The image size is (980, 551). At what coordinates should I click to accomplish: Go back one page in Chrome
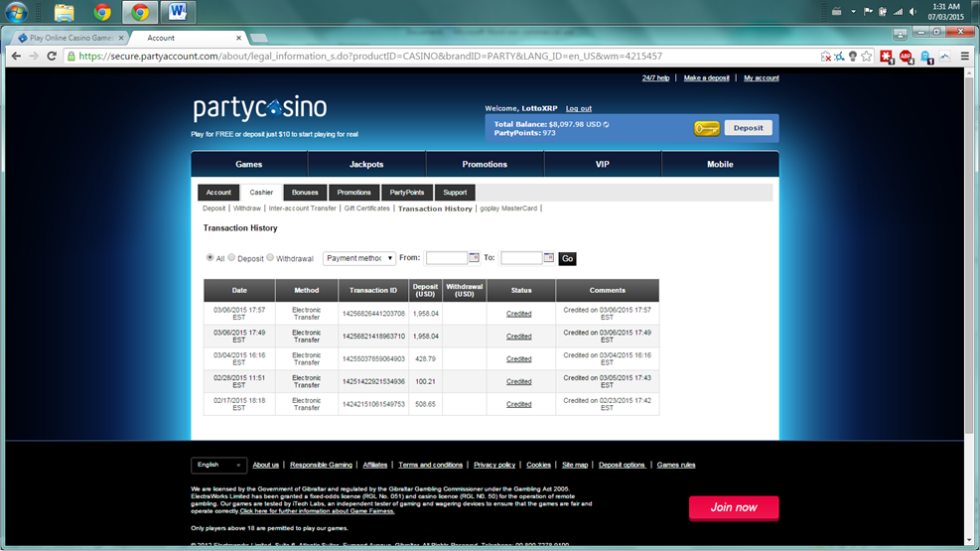tap(16, 57)
